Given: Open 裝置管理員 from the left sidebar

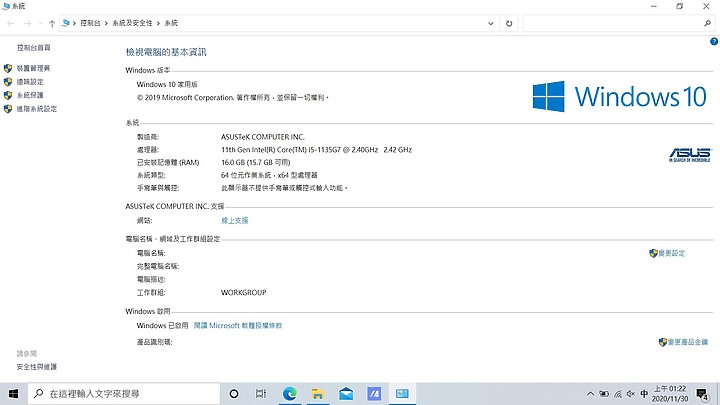Looking at the screenshot, I should [x=33, y=68].
